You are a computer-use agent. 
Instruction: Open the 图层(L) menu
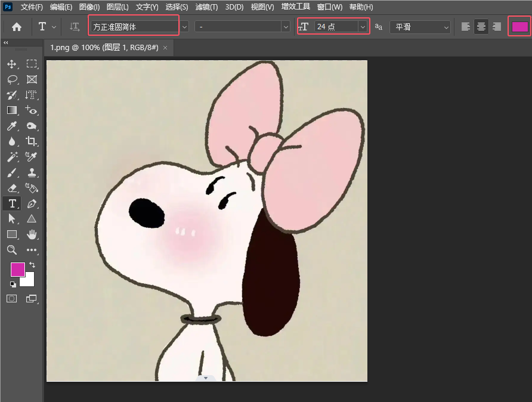coord(117,7)
